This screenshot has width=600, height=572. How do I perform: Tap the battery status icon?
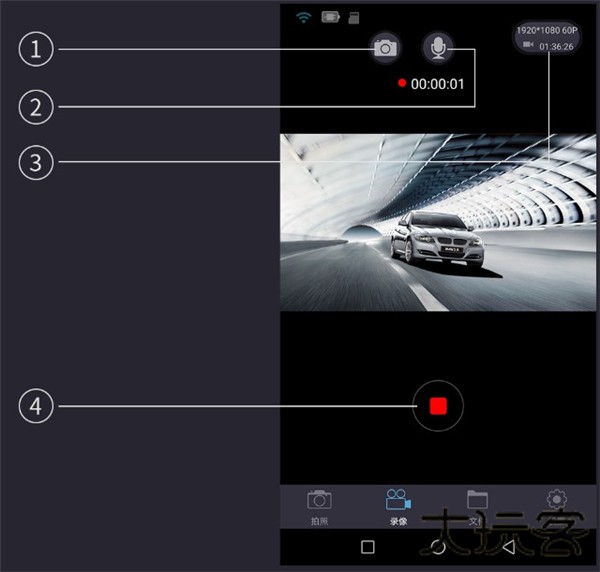coord(330,17)
